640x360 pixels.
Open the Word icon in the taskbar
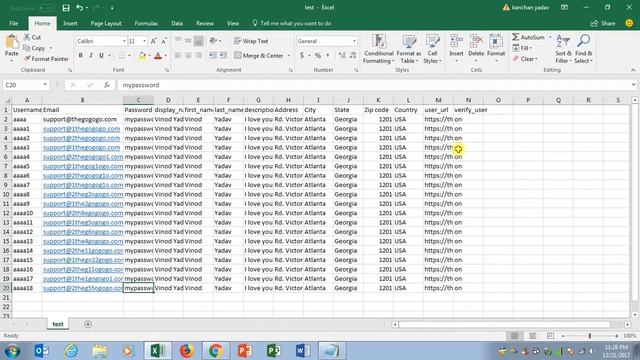pos(302,351)
